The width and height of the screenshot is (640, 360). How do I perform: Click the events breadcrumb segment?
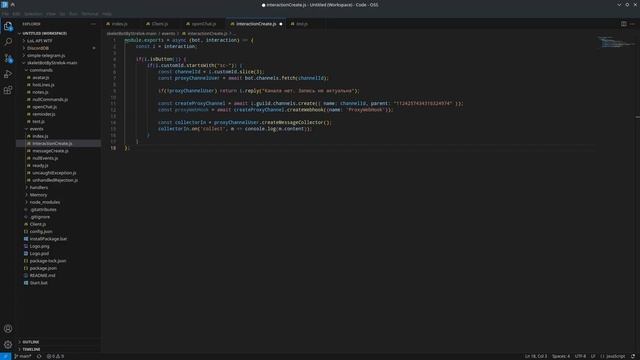(x=168, y=34)
